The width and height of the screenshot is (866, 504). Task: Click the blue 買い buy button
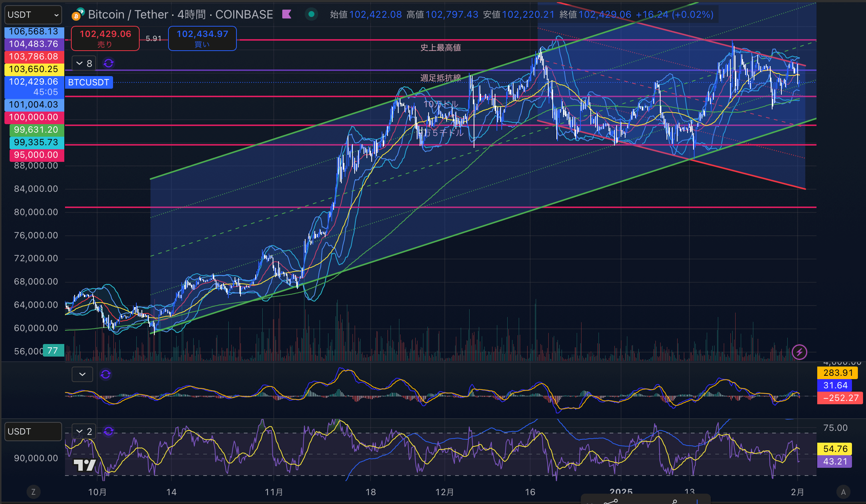(202, 38)
